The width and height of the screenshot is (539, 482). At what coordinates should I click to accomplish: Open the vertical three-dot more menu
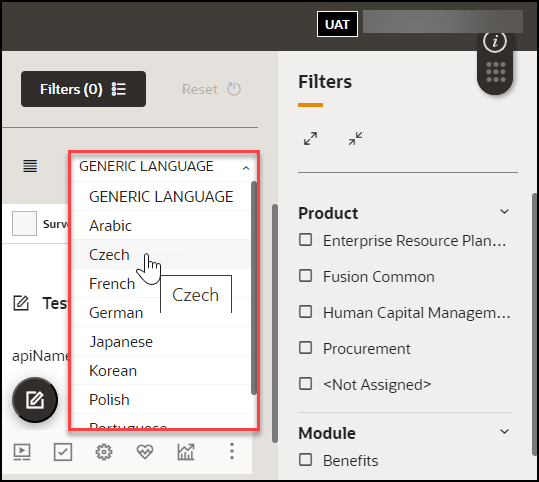click(232, 451)
